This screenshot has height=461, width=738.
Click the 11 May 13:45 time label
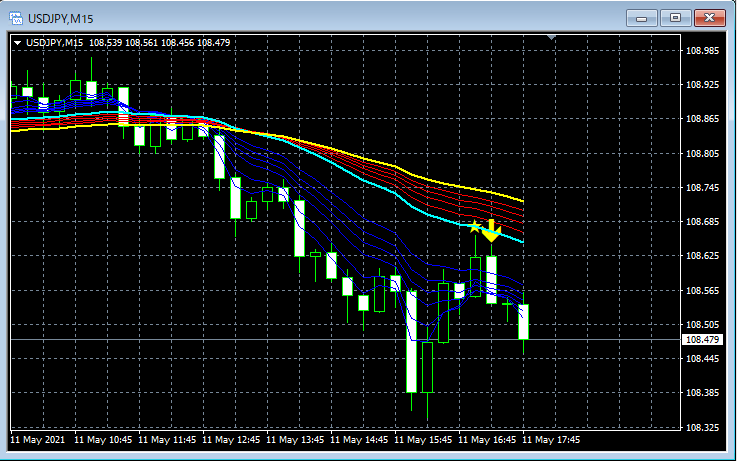[295, 440]
